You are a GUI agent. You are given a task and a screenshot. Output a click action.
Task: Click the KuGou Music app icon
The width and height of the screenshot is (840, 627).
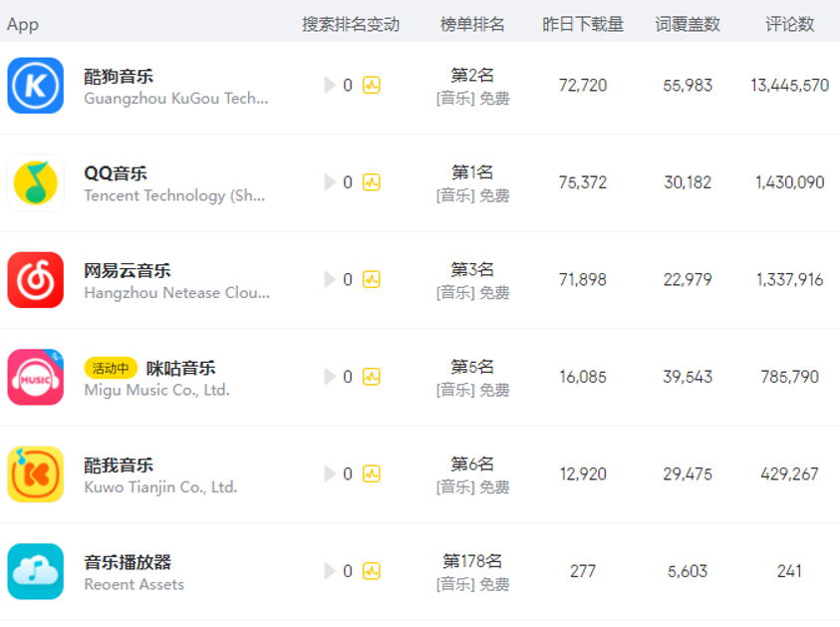click(x=36, y=86)
